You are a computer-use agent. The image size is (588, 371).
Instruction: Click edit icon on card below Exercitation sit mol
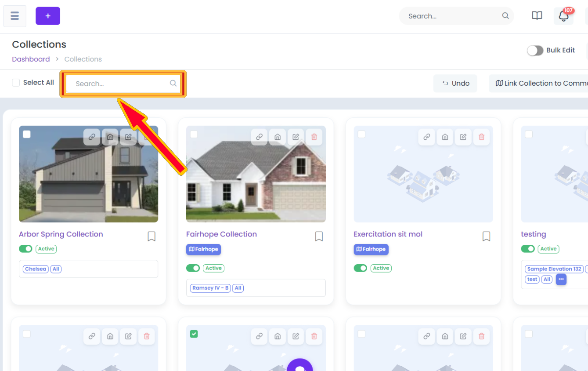point(463,336)
